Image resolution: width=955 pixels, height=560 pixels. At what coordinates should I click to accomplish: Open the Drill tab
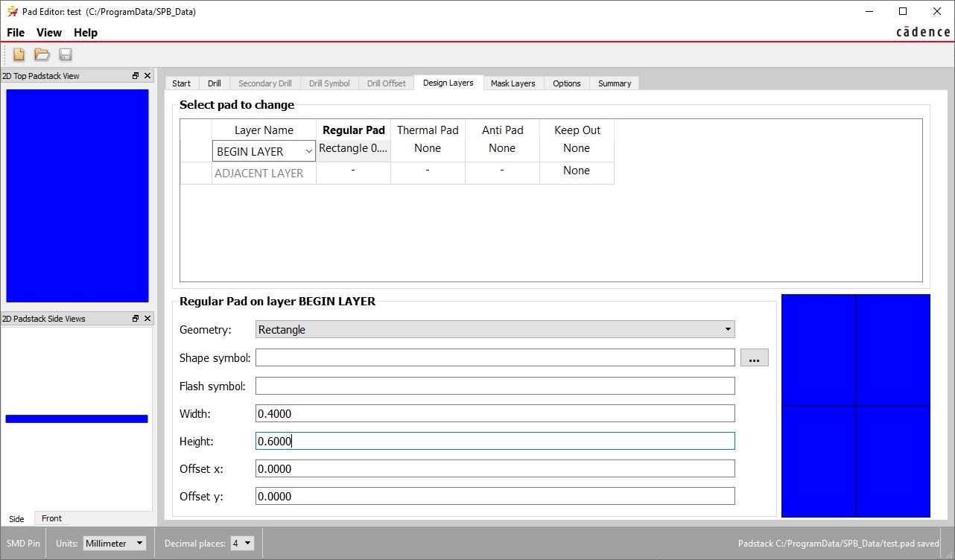pyautogui.click(x=215, y=83)
